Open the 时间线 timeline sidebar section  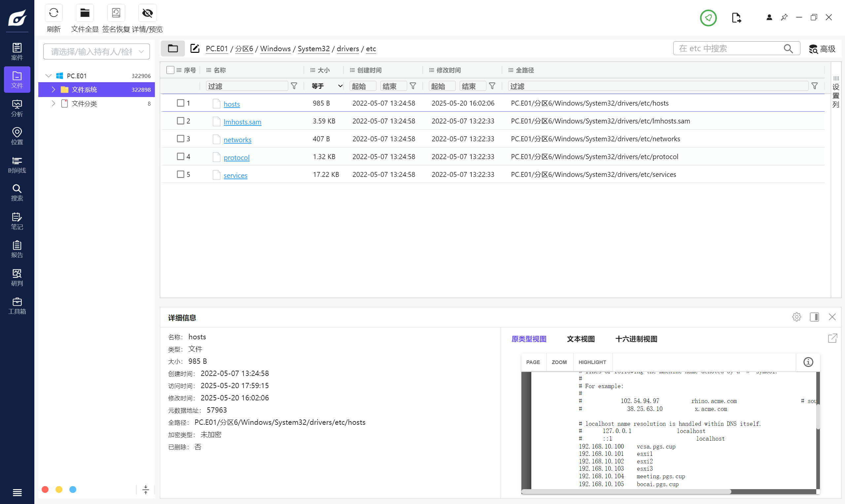click(x=17, y=165)
